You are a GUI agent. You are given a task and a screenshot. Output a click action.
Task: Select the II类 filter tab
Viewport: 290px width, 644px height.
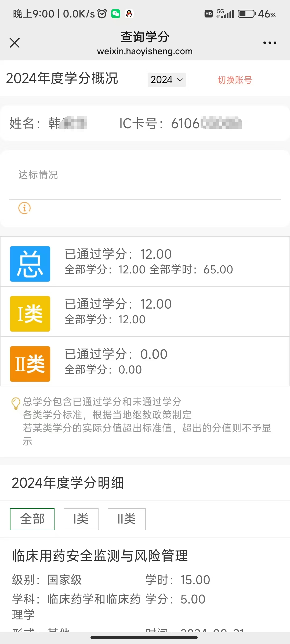click(x=127, y=519)
